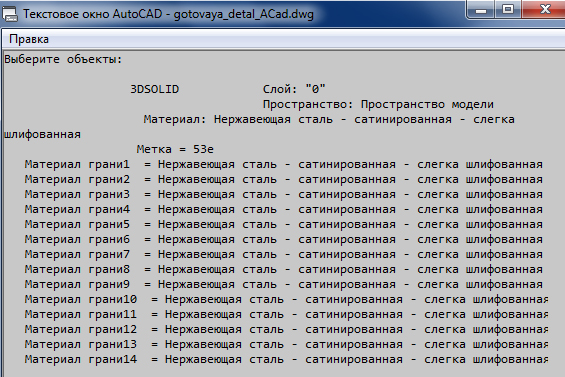Maximize the AutoCAD text window

coord(507,10)
